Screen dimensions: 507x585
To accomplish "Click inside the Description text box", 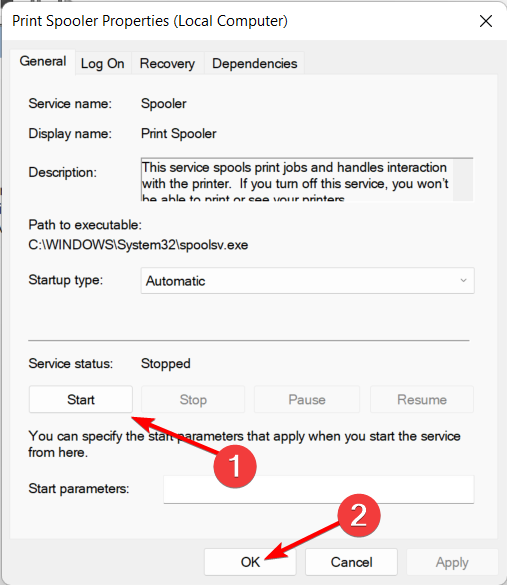I will tap(297, 180).
